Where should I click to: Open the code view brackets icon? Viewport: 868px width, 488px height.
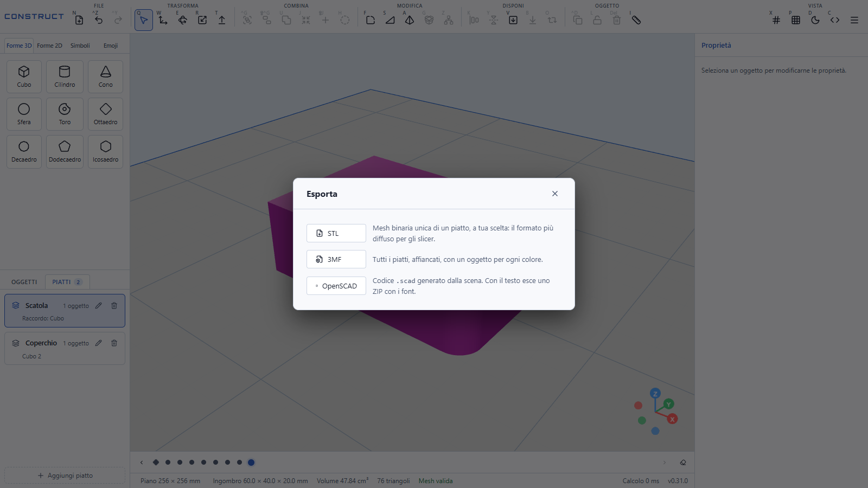835,20
